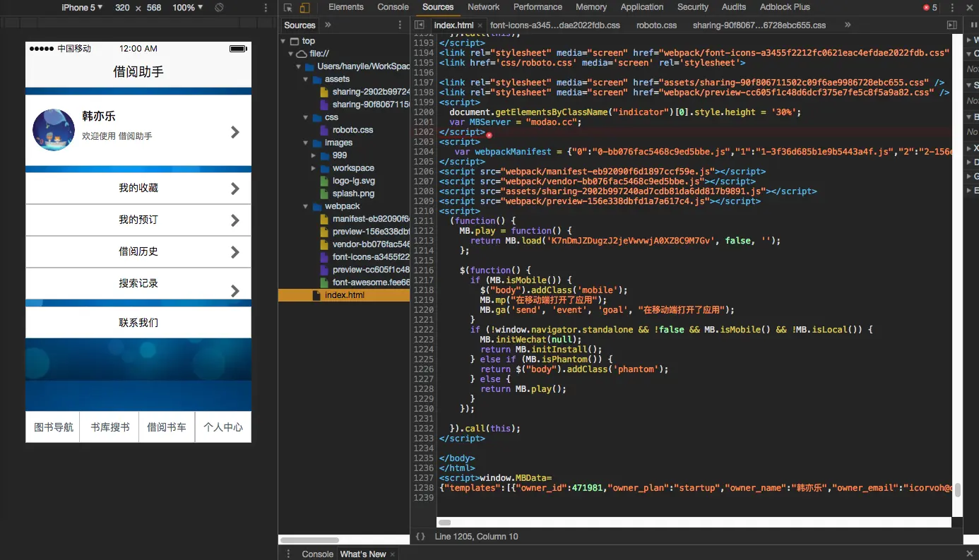
Task: Switch to the Elements panel tab
Action: coord(346,7)
